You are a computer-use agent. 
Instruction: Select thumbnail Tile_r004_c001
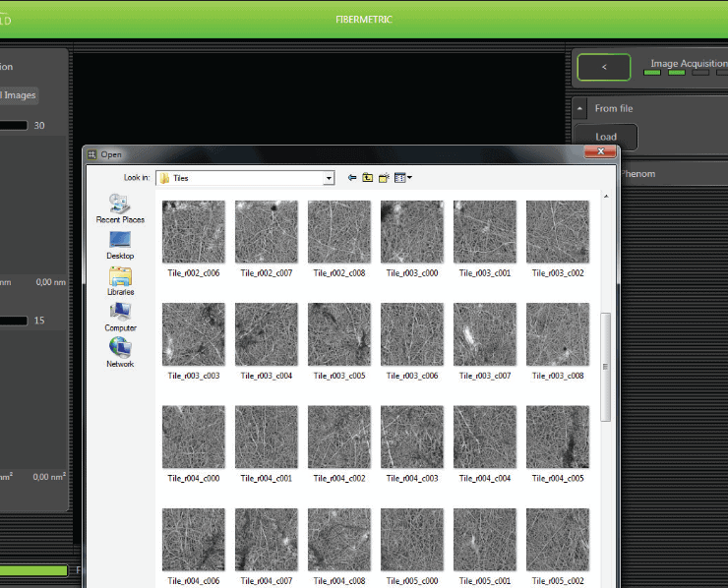(267, 437)
